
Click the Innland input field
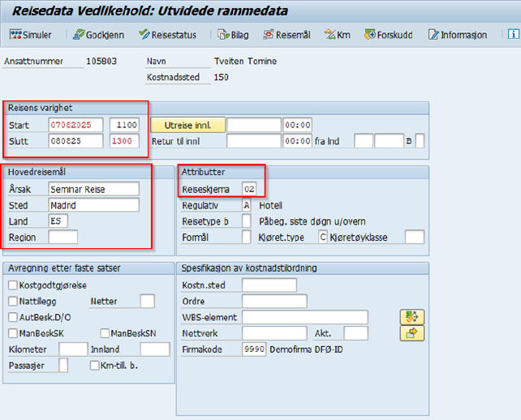155,349
